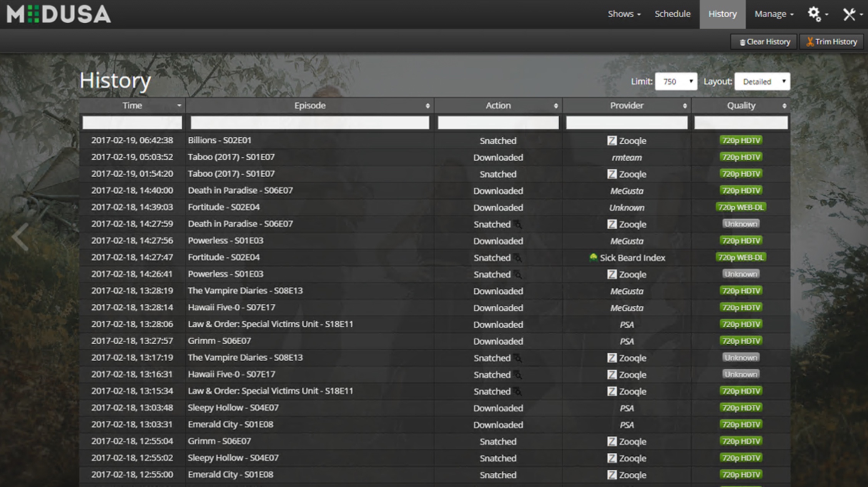Click 'Grimm - S06E07' in the 13:27:57 row
Image resolution: width=868 pixels, height=487 pixels.
(x=219, y=341)
